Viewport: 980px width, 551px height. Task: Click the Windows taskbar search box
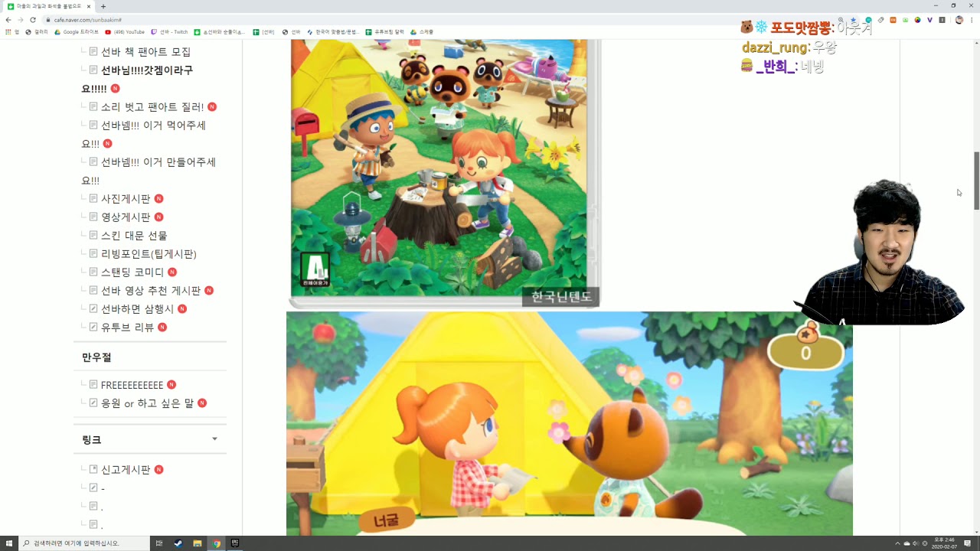[x=84, y=543]
